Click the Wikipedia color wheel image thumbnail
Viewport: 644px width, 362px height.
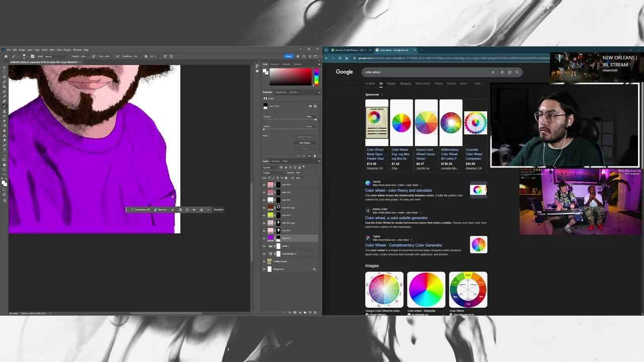tap(426, 290)
